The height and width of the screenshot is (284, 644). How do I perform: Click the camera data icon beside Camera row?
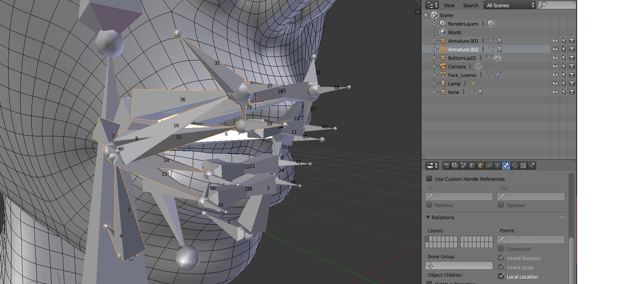coord(478,66)
